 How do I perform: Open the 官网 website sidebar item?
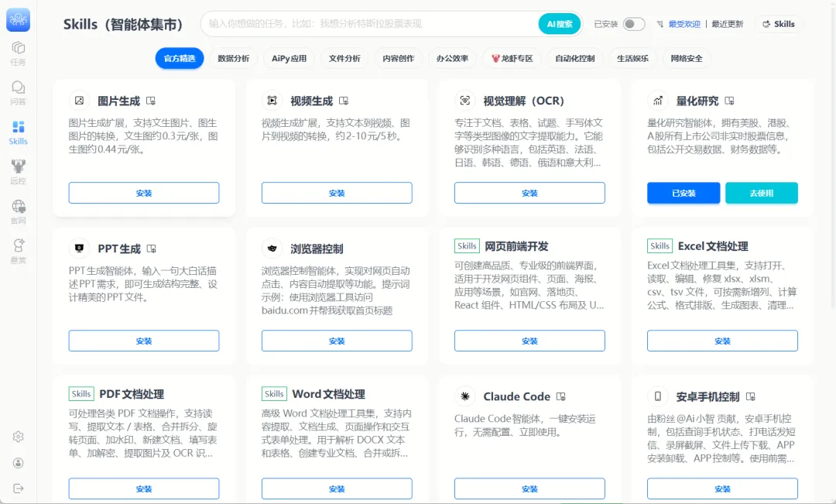coord(18,211)
